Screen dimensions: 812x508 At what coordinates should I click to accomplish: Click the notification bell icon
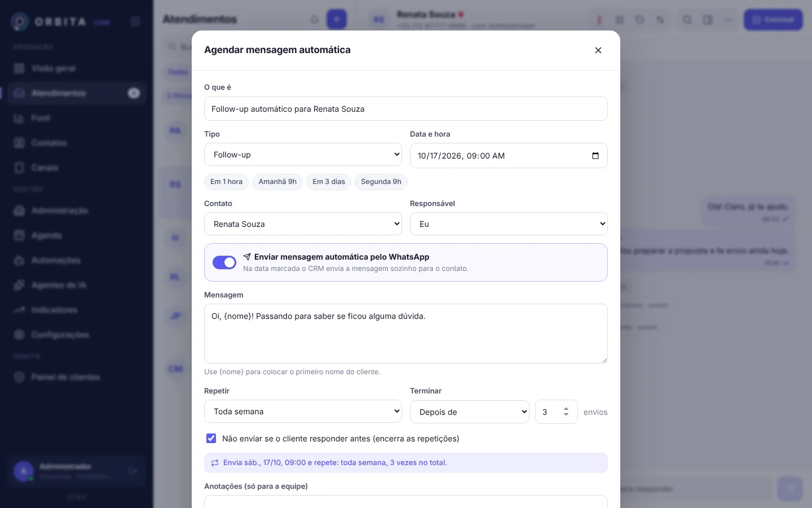click(x=314, y=19)
